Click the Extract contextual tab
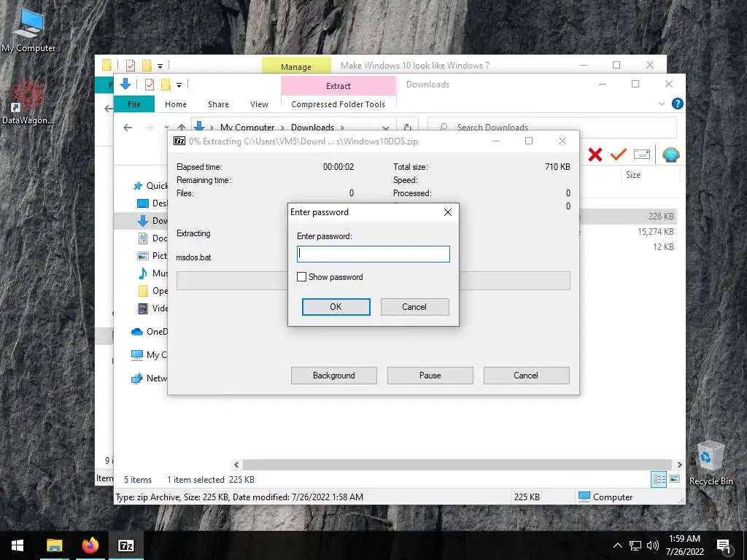 coord(338,86)
